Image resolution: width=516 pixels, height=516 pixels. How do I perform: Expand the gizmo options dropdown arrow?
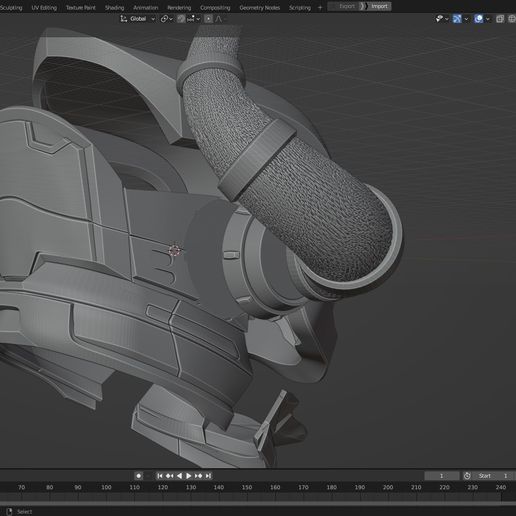pos(466,19)
